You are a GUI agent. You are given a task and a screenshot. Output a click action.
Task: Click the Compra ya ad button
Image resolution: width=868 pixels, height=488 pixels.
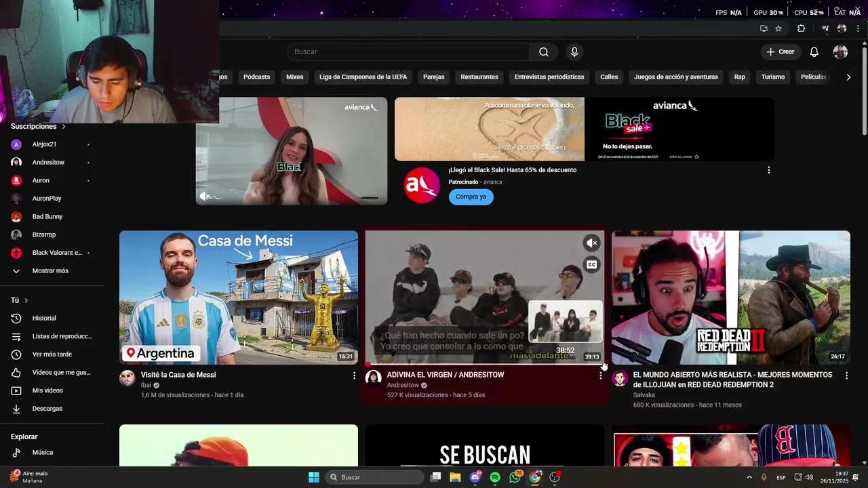(471, 197)
